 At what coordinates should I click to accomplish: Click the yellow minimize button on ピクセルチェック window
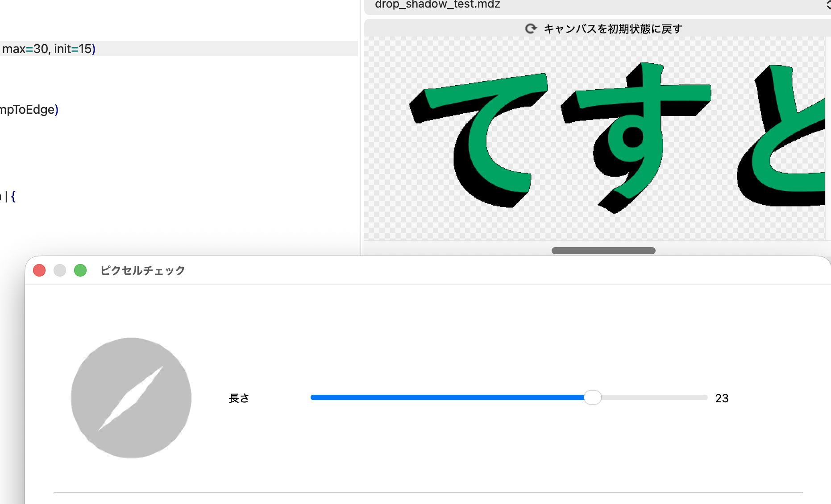[x=60, y=270]
